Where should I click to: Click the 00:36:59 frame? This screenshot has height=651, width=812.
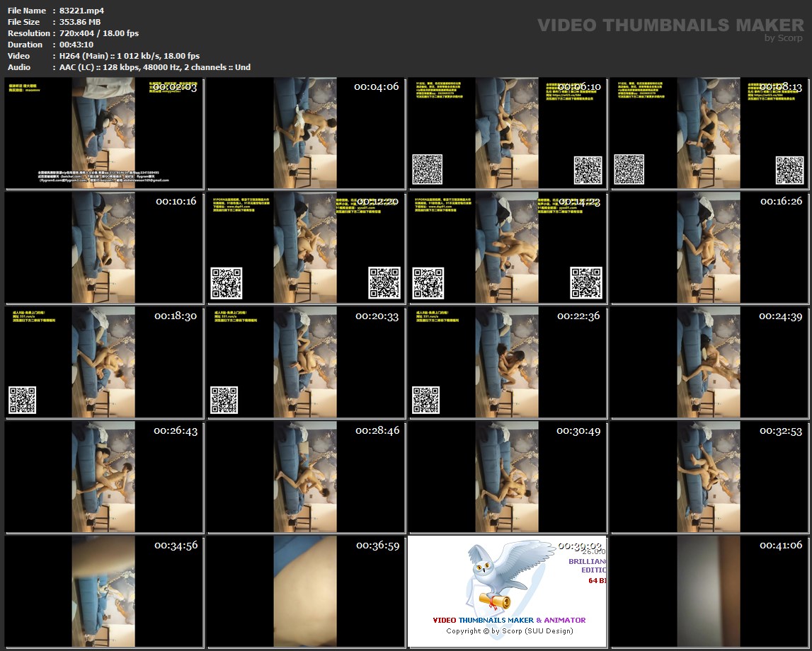(x=306, y=592)
